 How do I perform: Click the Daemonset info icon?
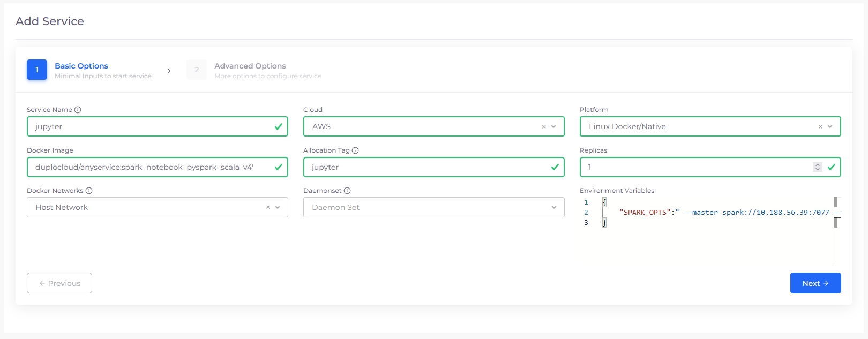tap(347, 191)
